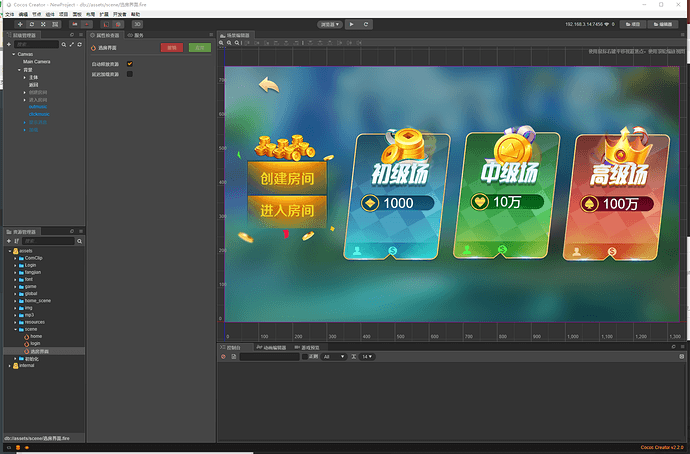Click the hierarchy search magnifier icon
This screenshot has height=454, width=690.
click(64, 44)
